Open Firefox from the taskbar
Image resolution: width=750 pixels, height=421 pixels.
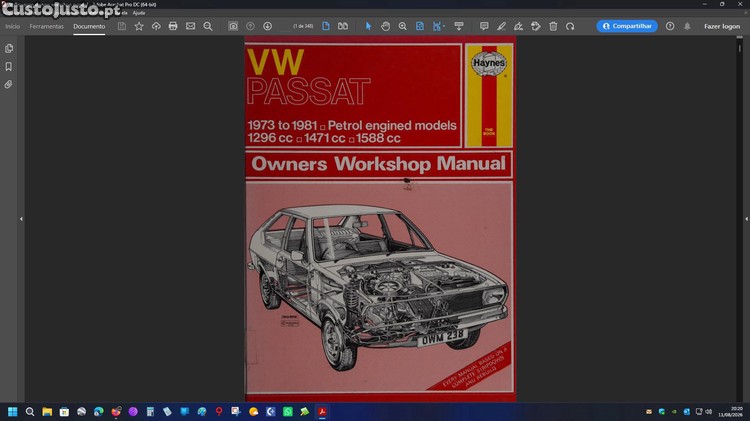116,411
